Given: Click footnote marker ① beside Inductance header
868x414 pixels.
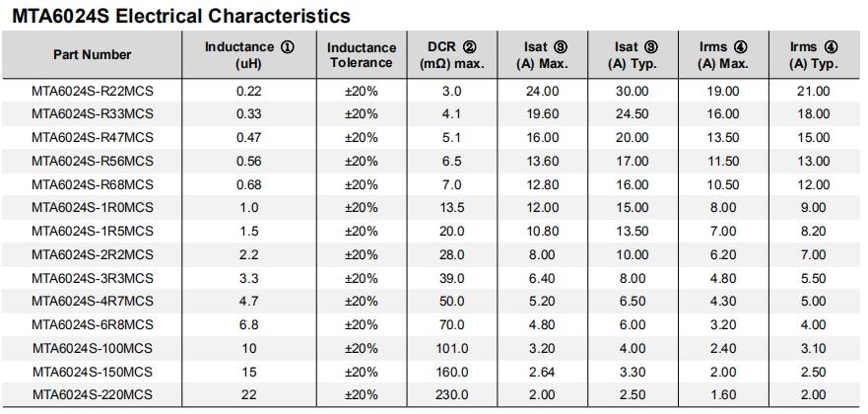Looking at the screenshot, I should point(288,47).
